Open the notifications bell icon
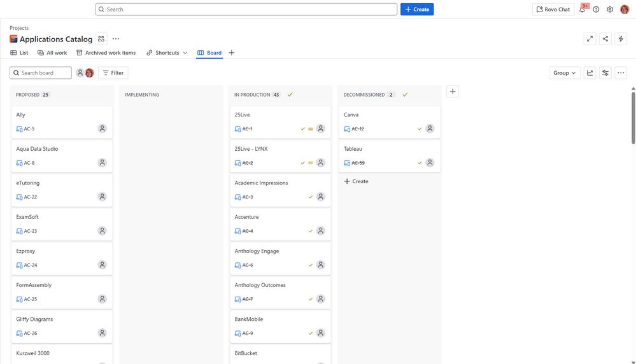This screenshot has height=364, width=636. tap(582, 10)
